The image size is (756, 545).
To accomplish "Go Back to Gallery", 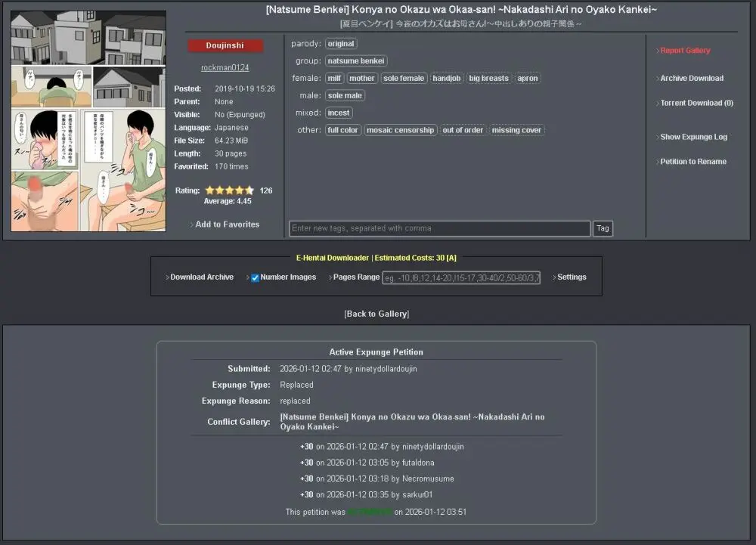I will pyautogui.click(x=377, y=314).
